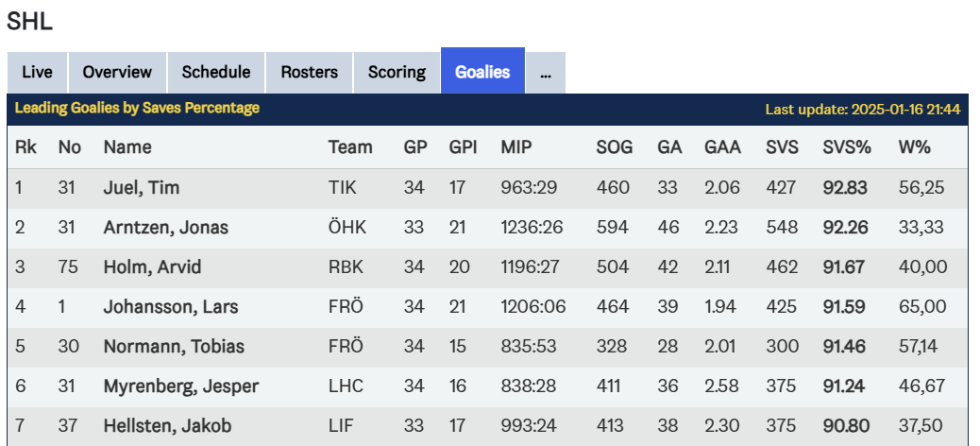Go to the Scoring tab
980x446 pixels.
click(x=397, y=72)
